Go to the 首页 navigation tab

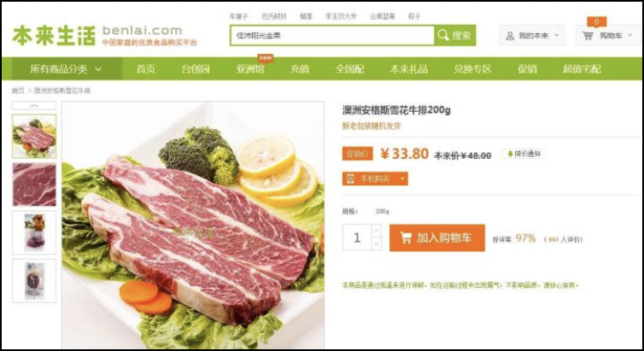pos(146,69)
